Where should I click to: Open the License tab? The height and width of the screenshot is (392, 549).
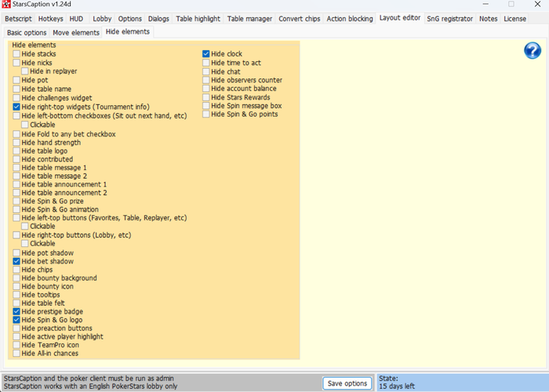[515, 18]
